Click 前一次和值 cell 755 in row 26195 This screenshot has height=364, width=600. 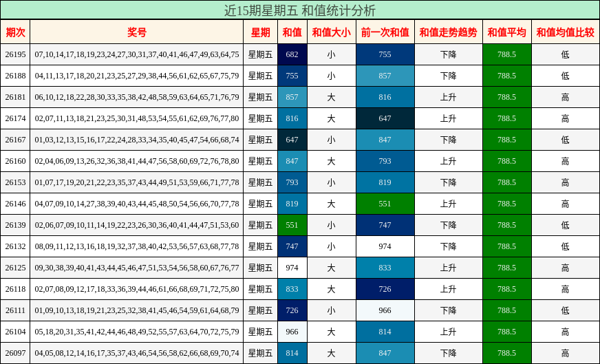[x=385, y=54]
